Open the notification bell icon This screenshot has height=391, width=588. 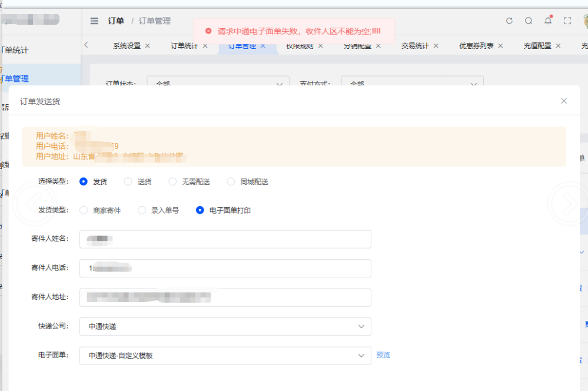coord(548,21)
